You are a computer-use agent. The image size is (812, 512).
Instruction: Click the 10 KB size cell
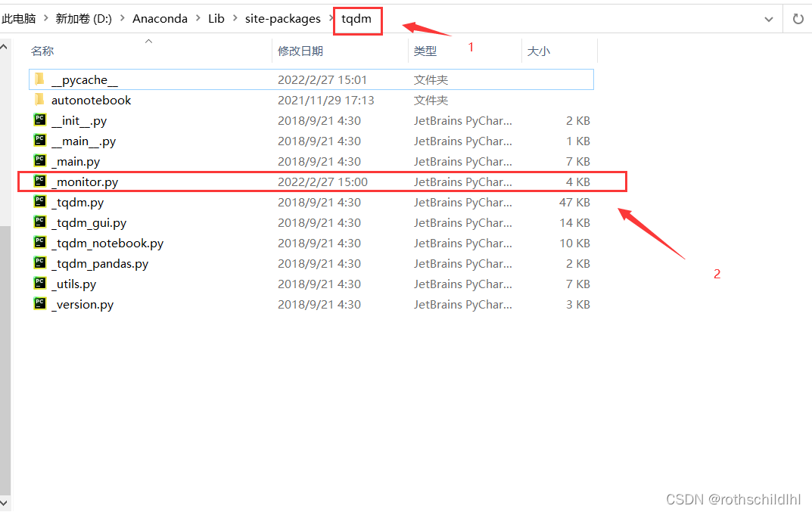(x=574, y=244)
